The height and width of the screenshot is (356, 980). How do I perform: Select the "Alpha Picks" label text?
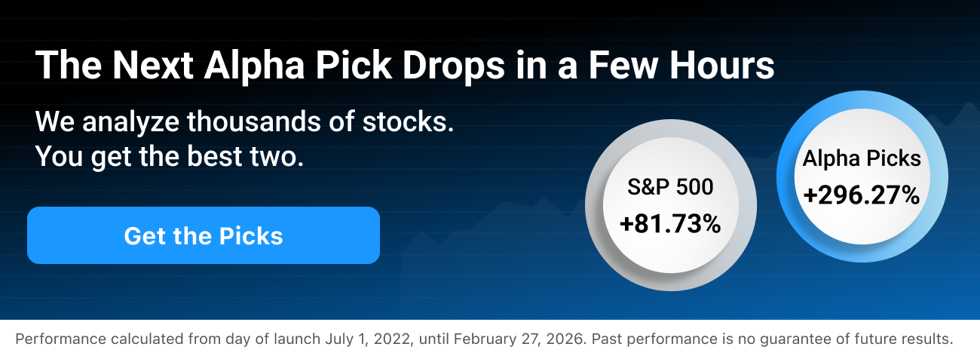click(861, 159)
